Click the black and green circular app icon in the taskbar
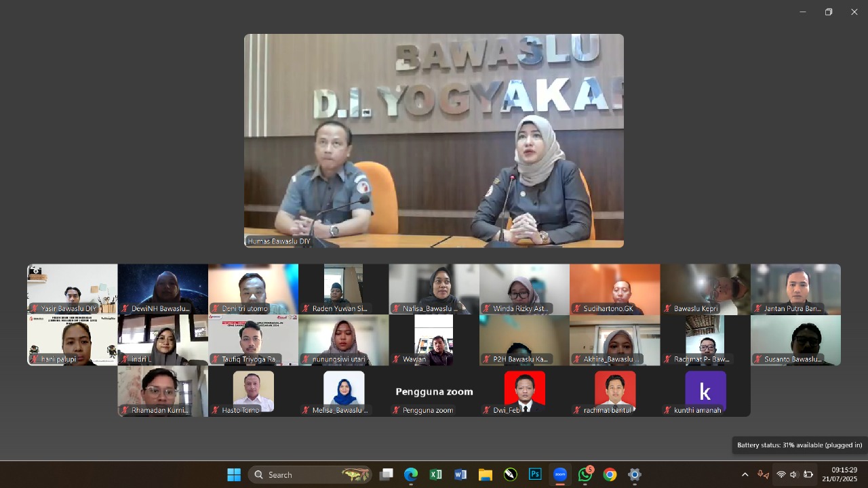Screen dimensions: 868x488 (x=511, y=474)
